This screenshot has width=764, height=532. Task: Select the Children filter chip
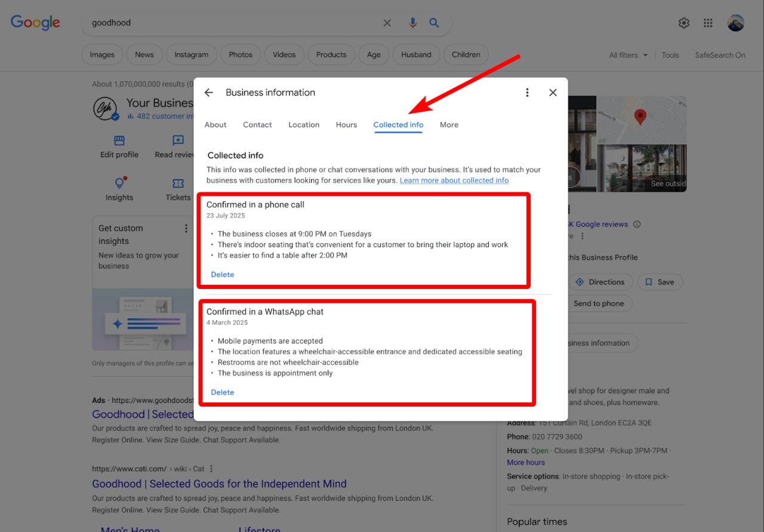[466, 54]
